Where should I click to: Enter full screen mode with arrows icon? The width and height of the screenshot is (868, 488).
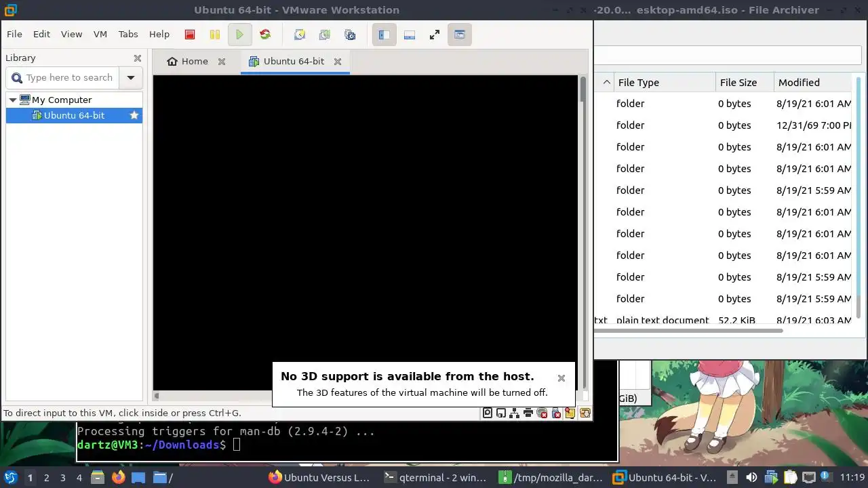point(435,35)
